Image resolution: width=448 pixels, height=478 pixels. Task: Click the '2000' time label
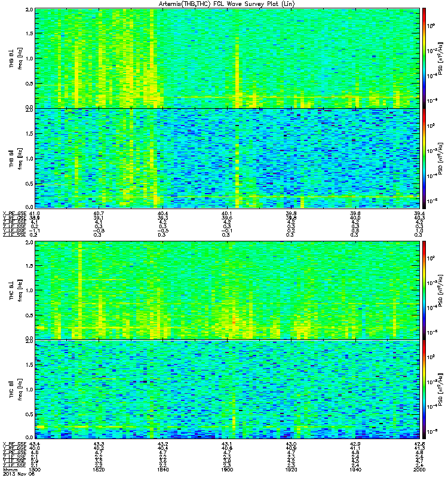419,470
